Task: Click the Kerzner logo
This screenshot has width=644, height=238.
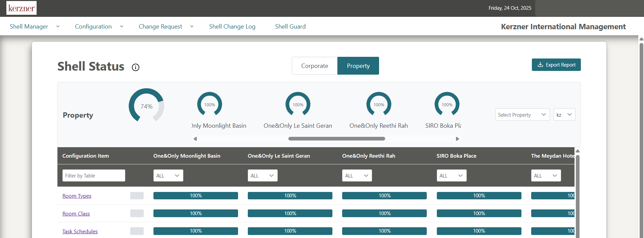Action: point(21,8)
